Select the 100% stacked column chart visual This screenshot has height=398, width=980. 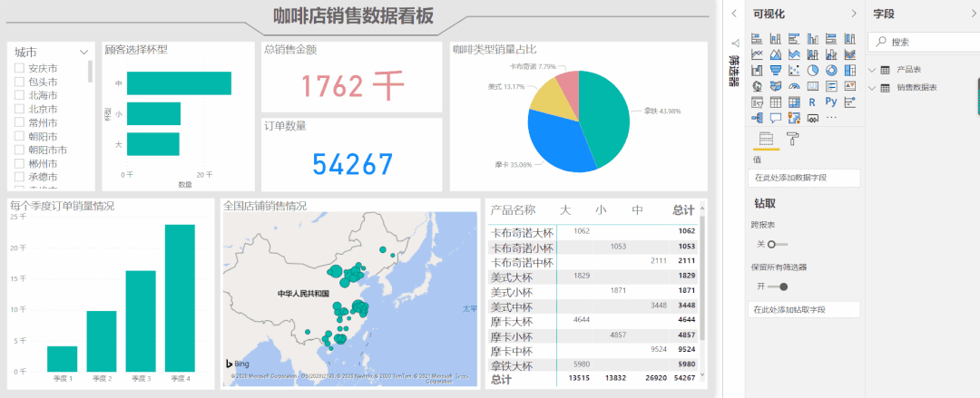point(850,39)
